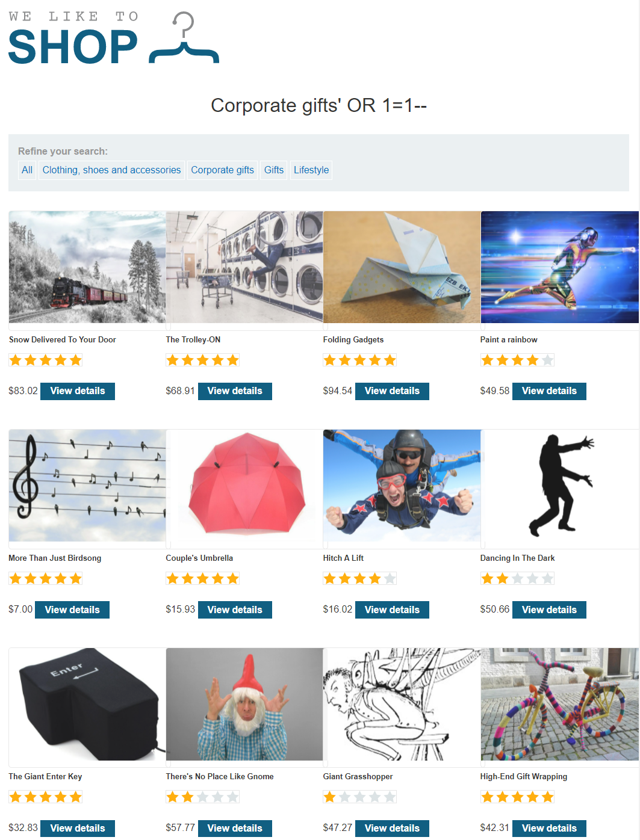
Task: View details for More Than Just Birdsong
Action: (x=72, y=610)
